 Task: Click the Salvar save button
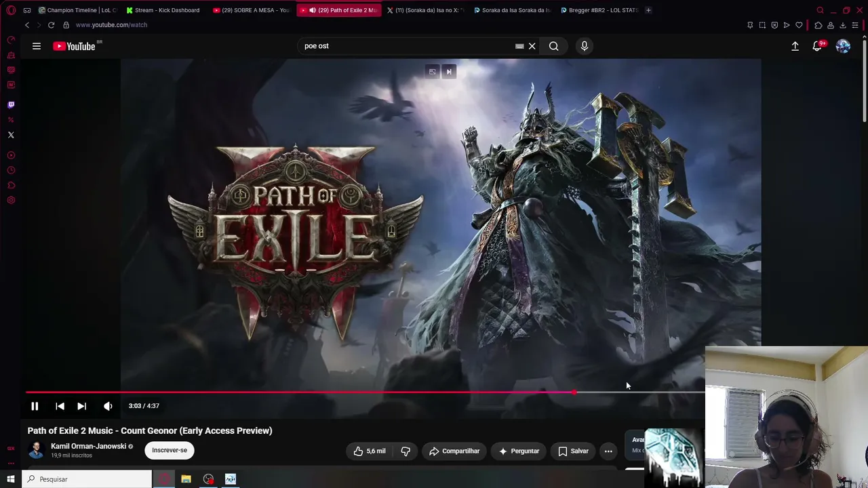(x=573, y=451)
